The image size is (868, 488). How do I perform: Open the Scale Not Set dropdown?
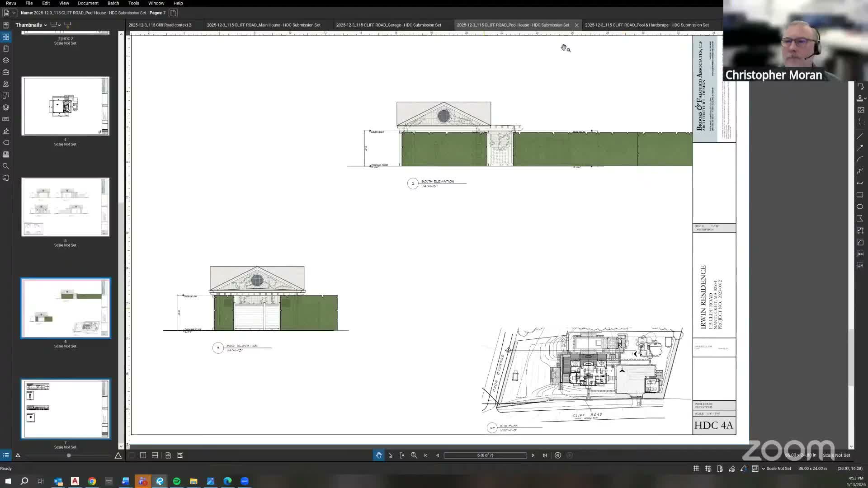(764, 469)
